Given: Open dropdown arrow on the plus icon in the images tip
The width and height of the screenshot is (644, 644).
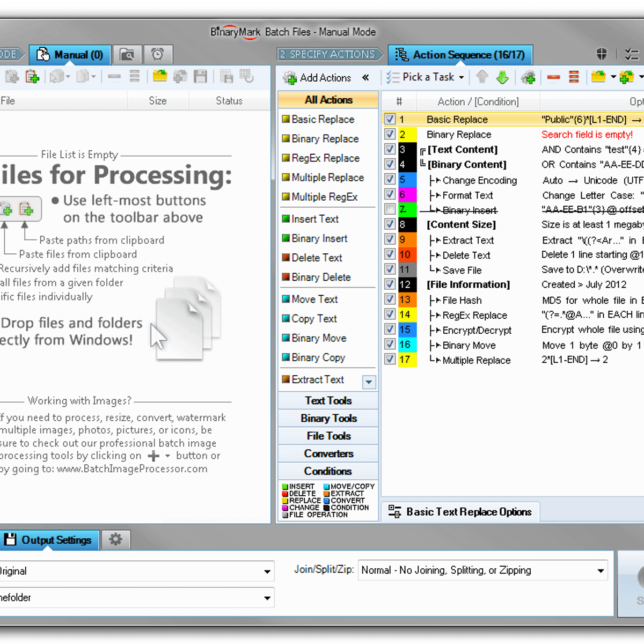Looking at the screenshot, I should pyautogui.click(x=167, y=456).
